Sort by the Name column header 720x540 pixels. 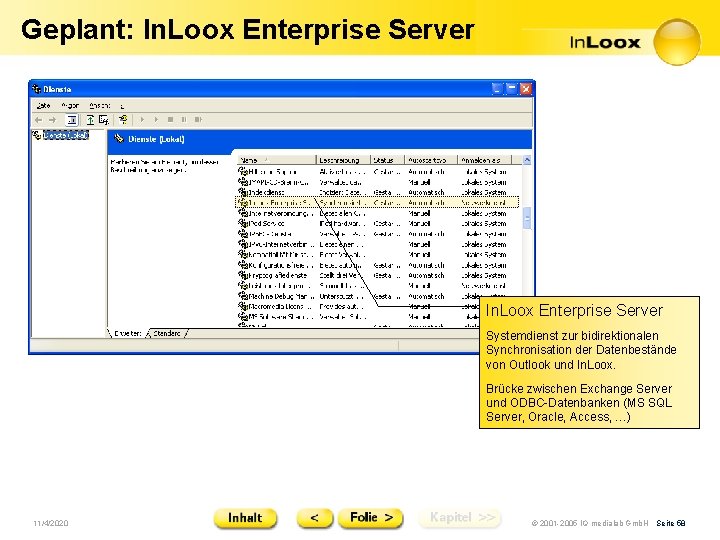point(277,160)
